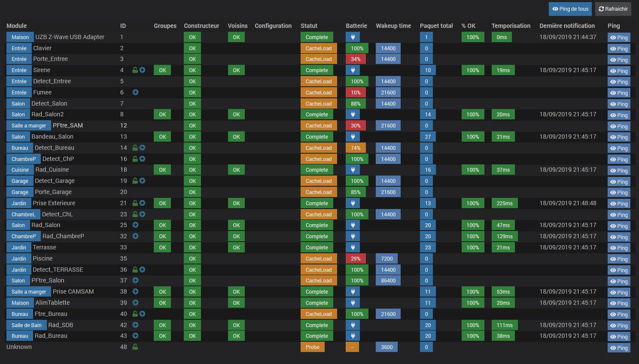Image resolution: width=639 pixels, height=364 pixels.
Task: Click the 3600 wakeup time of Unknown
Action: 387,347
